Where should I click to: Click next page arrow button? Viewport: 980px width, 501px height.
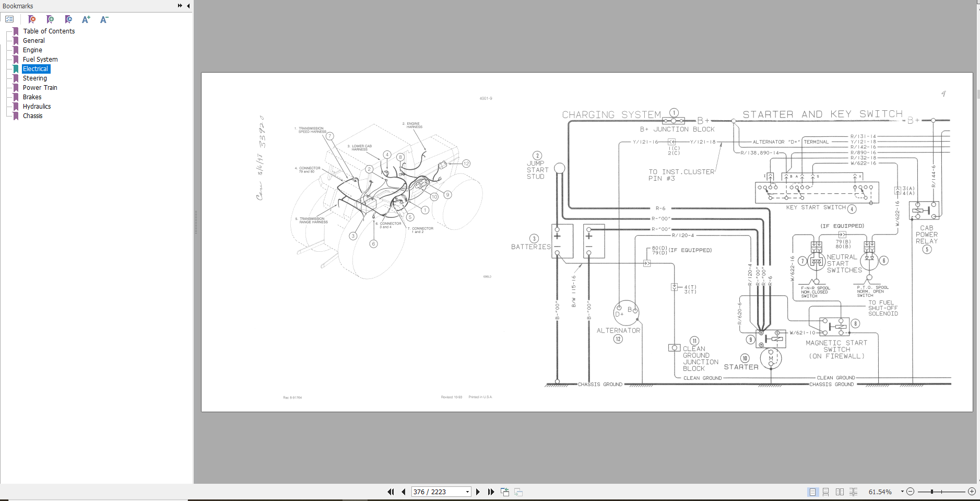tap(478, 492)
